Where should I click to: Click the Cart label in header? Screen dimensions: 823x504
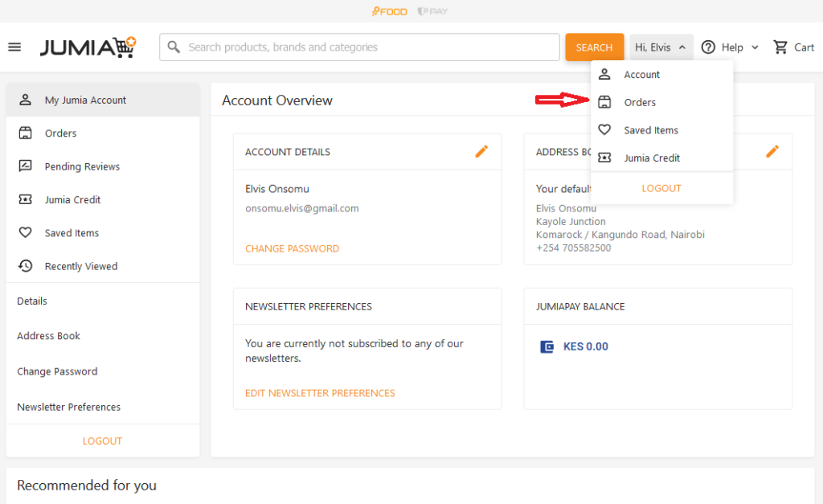click(804, 47)
